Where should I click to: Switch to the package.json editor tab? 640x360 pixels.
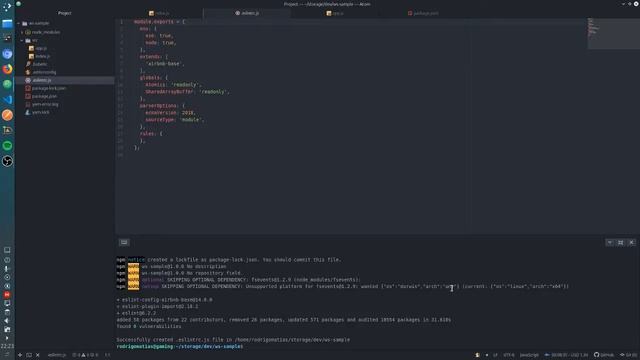click(x=423, y=13)
